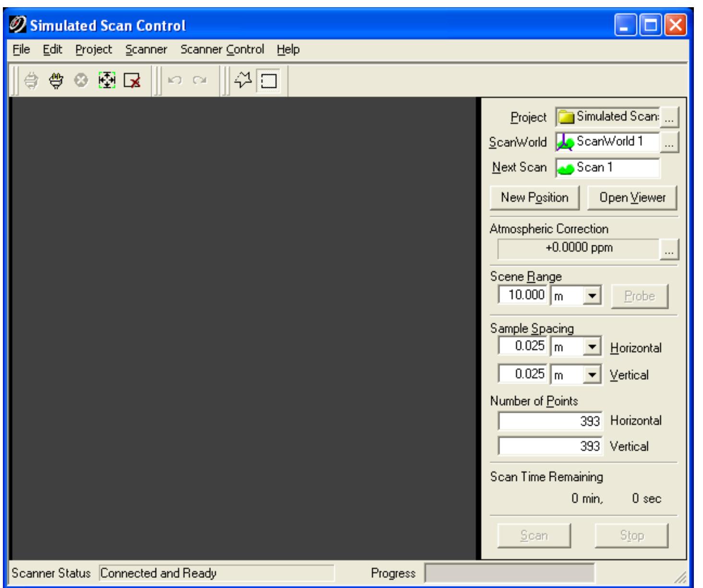Click the Project browse ellipsis button
The width and height of the screenshot is (703, 588).
[669, 117]
